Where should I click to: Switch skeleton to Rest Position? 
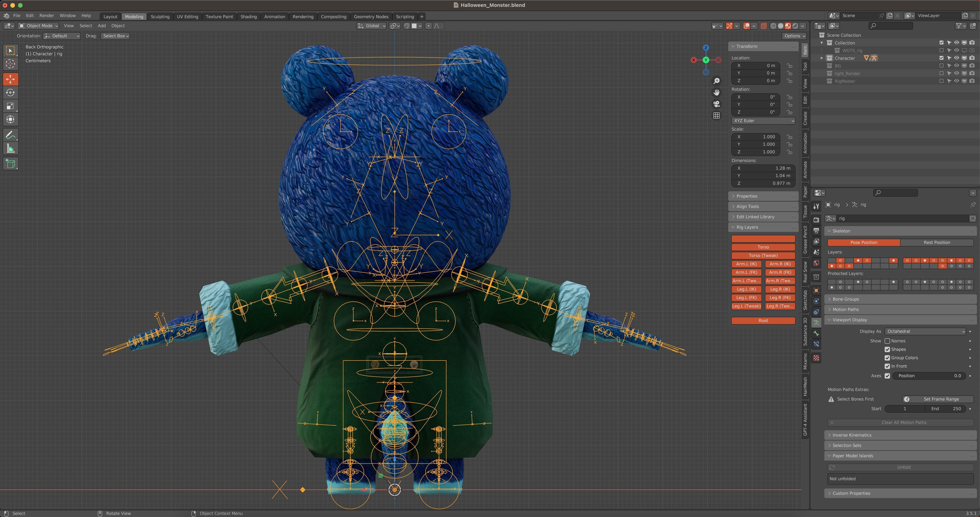[937, 242]
